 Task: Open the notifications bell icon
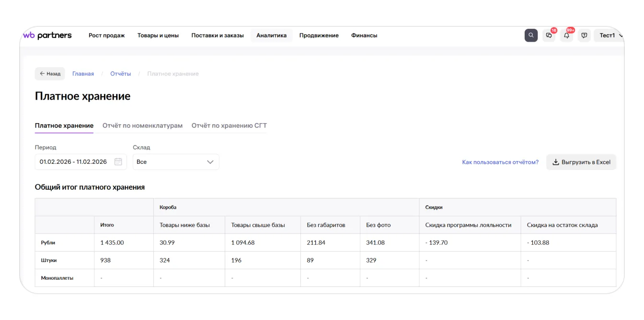[566, 35]
